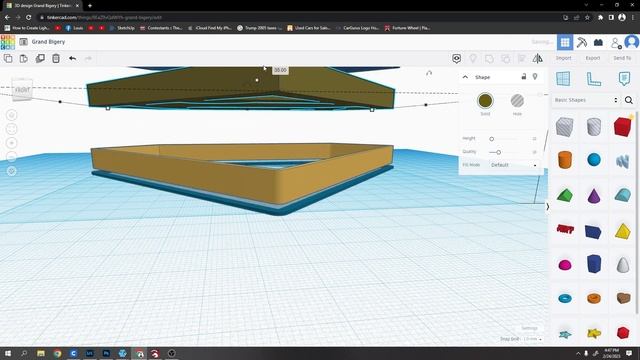Viewport: 640px width, 360px height.
Task: Click the Front view cube
Action: 22,89
